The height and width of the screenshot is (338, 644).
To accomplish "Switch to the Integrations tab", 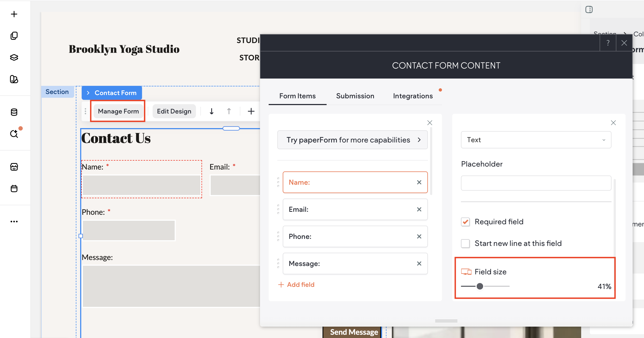I will coord(413,96).
